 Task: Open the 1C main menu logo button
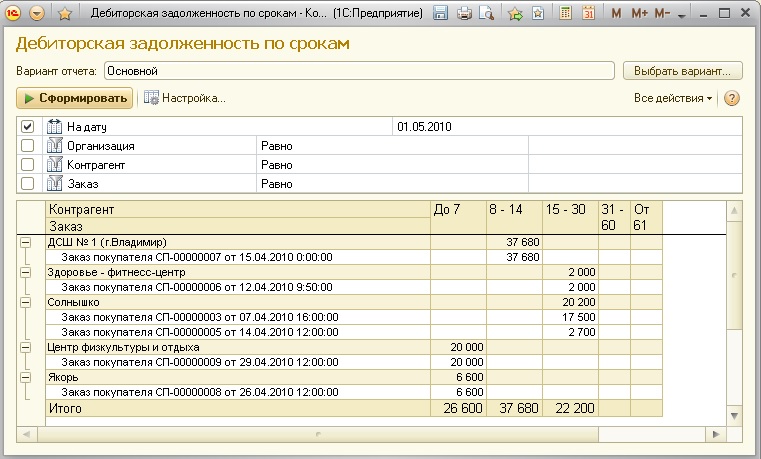pyautogui.click(x=13, y=13)
